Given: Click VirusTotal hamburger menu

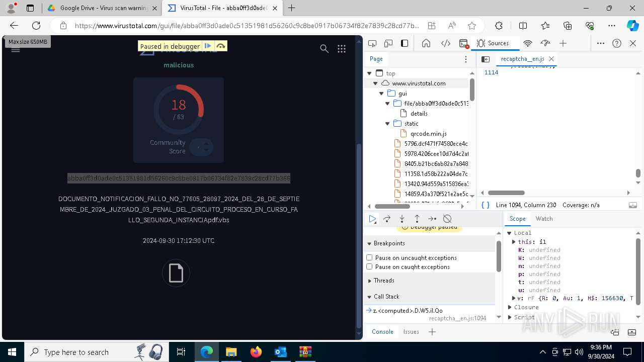Looking at the screenshot, I should tap(16, 49).
